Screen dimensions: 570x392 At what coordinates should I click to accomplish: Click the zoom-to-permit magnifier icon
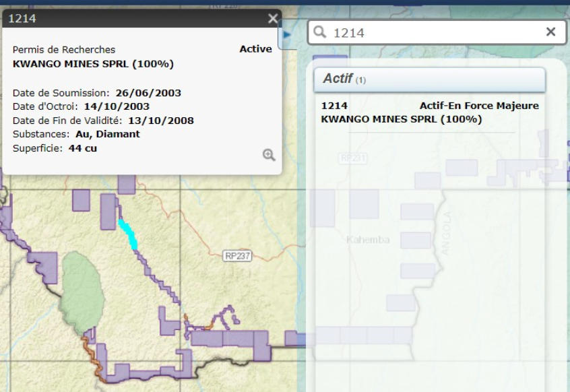point(269,156)
